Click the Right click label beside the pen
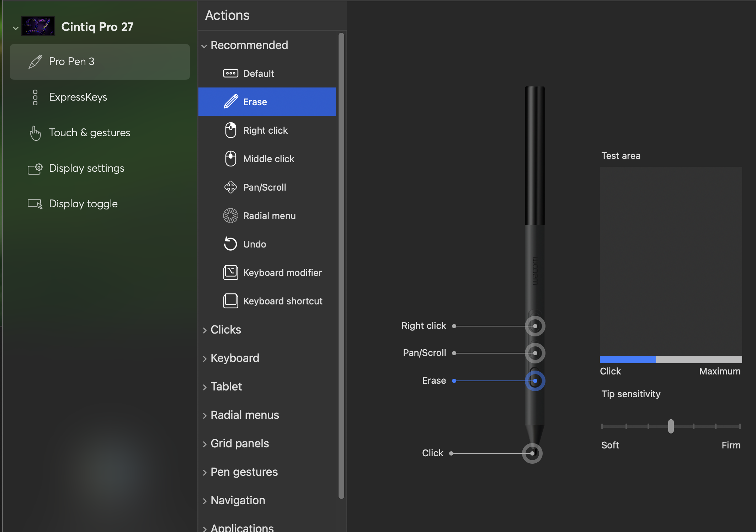 424,326
